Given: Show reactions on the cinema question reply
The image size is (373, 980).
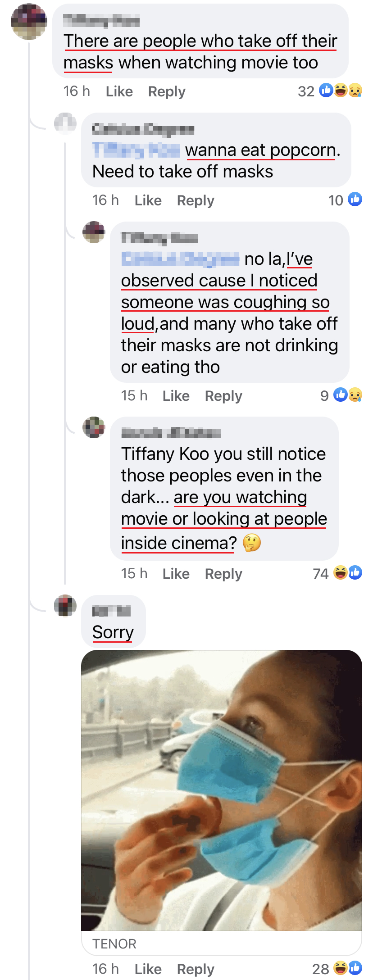Looking at the screenshot, I should 337,573.
